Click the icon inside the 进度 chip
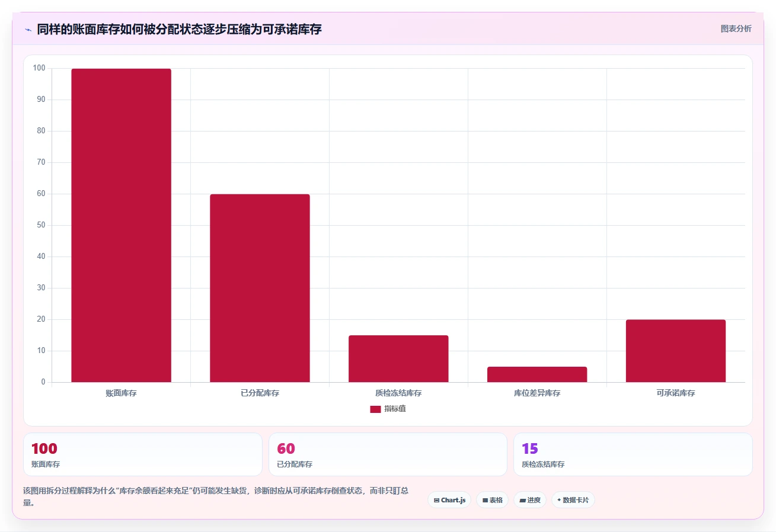776x532 pixels. (x=522, y=501)
